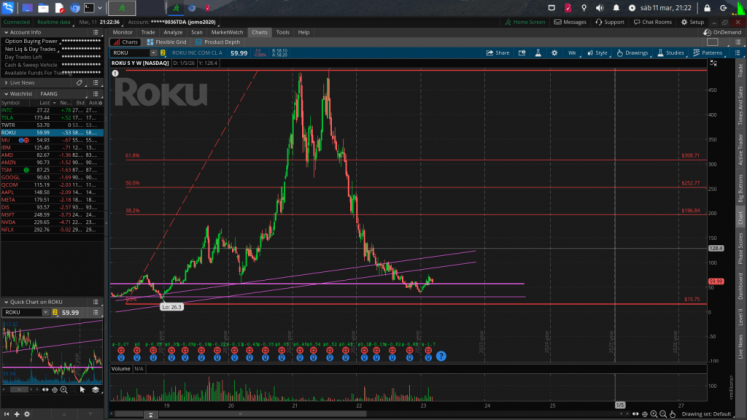
Task: Click the chart grid layout rectangle selector
Action: tap(713, 42)
